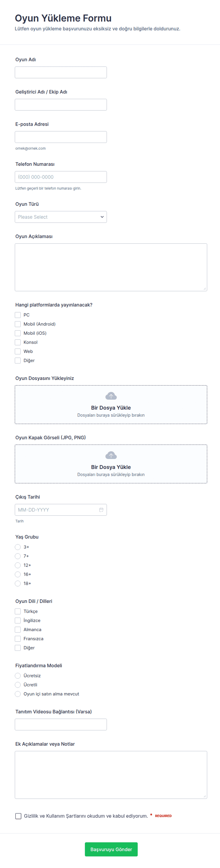
Task: Click the Çıkış Tarihi date field
Action: point(61,510)
